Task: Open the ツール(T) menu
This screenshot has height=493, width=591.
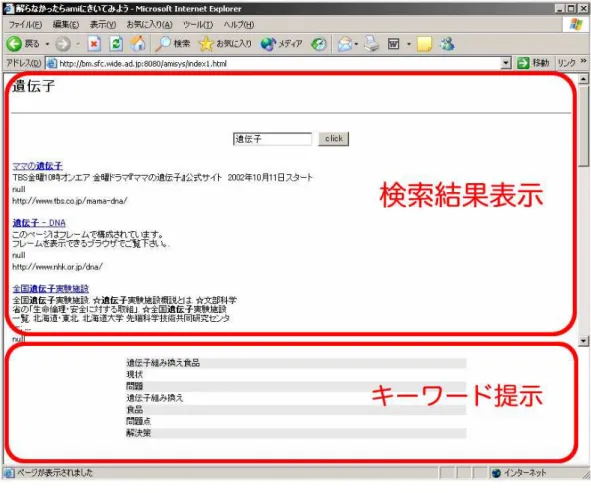Action: [x=198, y=24]
